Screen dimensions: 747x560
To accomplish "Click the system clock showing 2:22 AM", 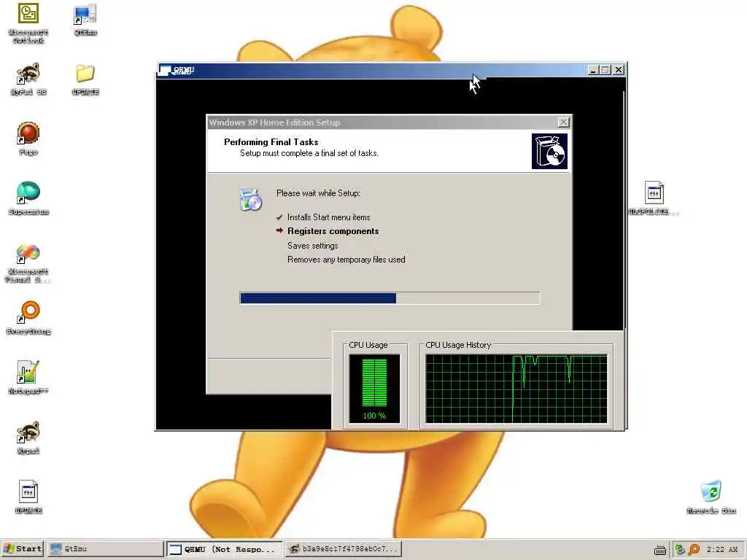I will point(722,550).
